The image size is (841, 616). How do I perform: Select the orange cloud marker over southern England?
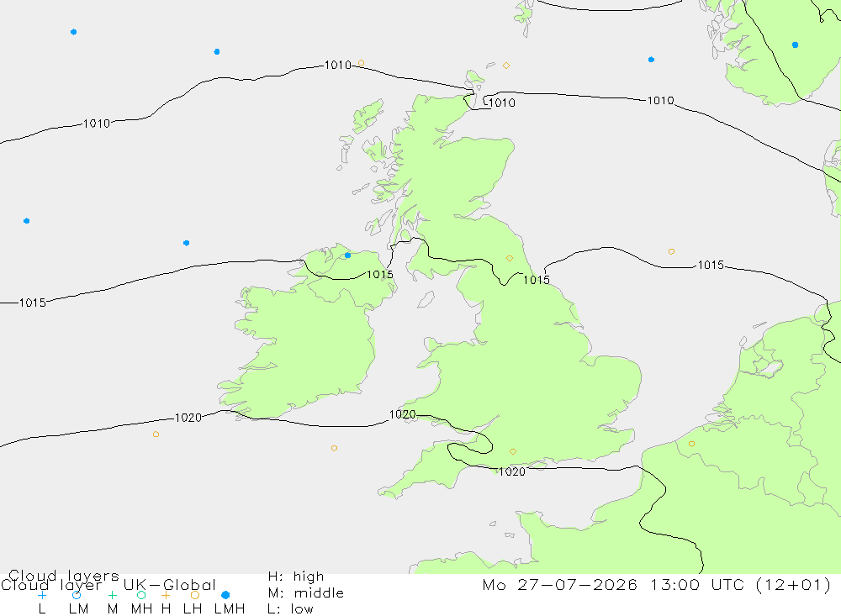point(513,452)
